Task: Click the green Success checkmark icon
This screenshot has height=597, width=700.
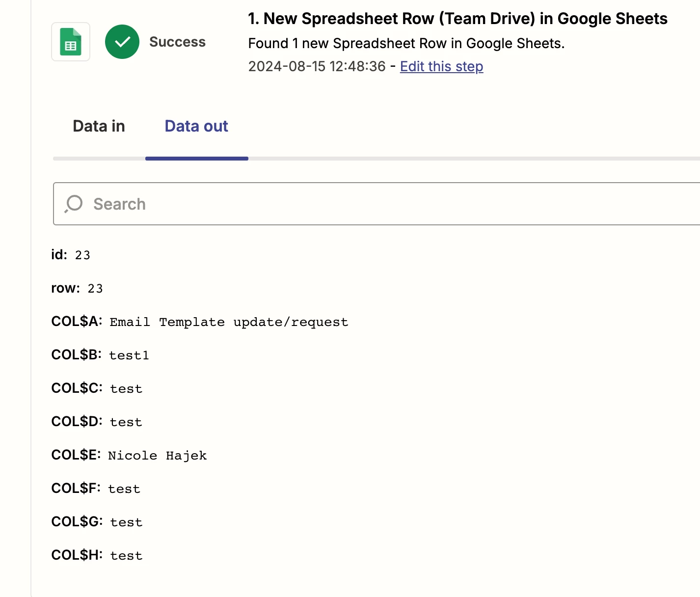Action: 122,42
